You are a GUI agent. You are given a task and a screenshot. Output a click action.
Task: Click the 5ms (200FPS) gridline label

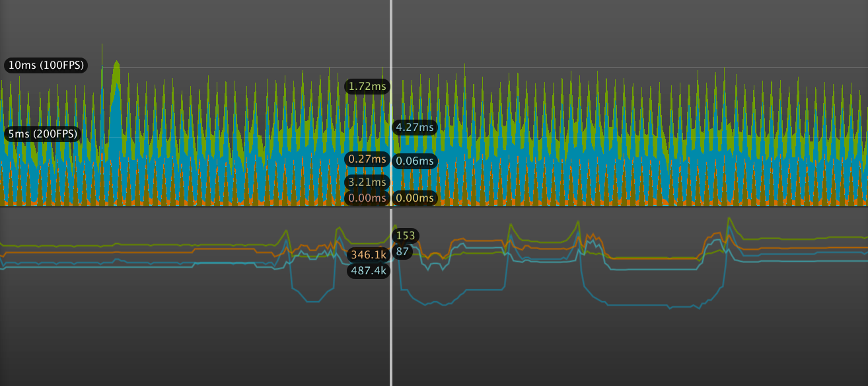click(x=43, y=134)
